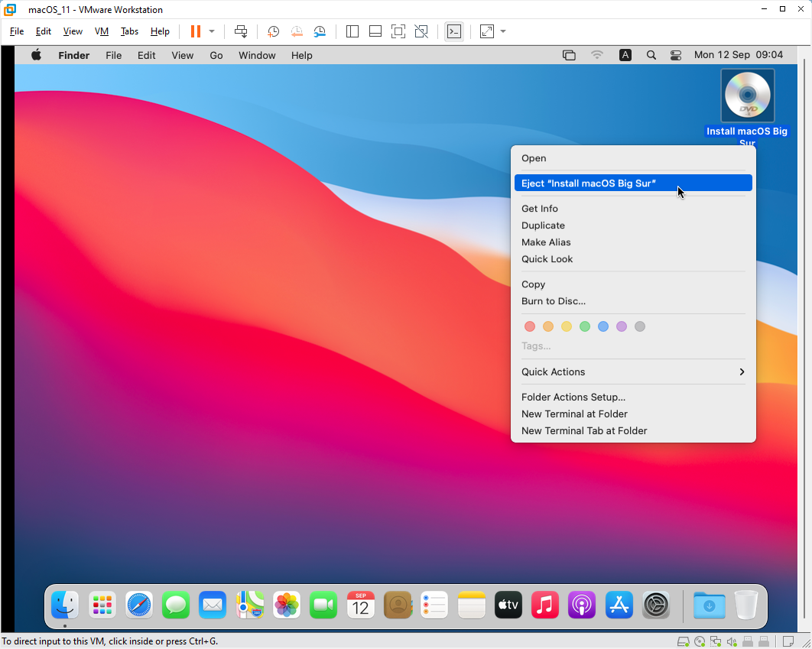Viewport: 812px width, 649px height.
Task: Open Launchpad from the Dock
Action: coord(102,605)
